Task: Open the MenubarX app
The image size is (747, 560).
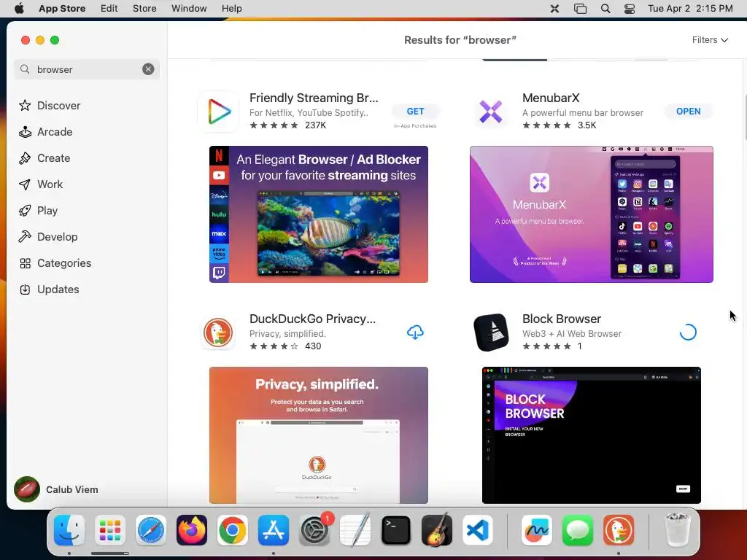Action: pos(688,112)
